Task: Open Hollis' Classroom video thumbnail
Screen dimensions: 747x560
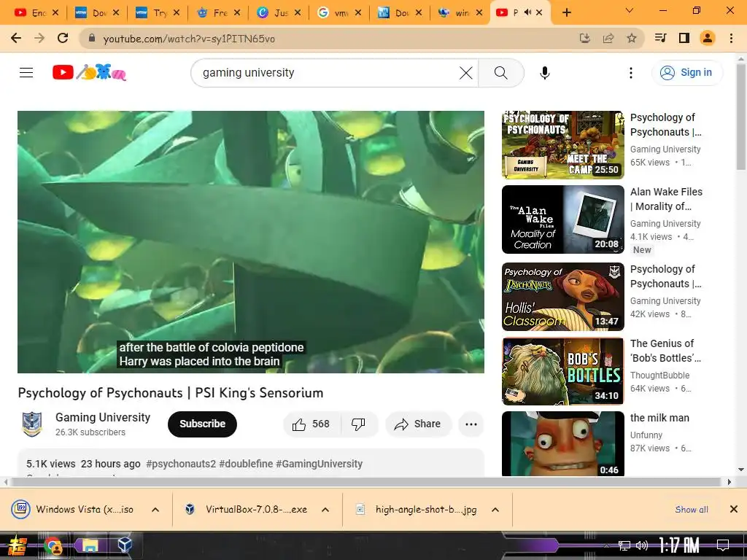Action: click(562, 297)
